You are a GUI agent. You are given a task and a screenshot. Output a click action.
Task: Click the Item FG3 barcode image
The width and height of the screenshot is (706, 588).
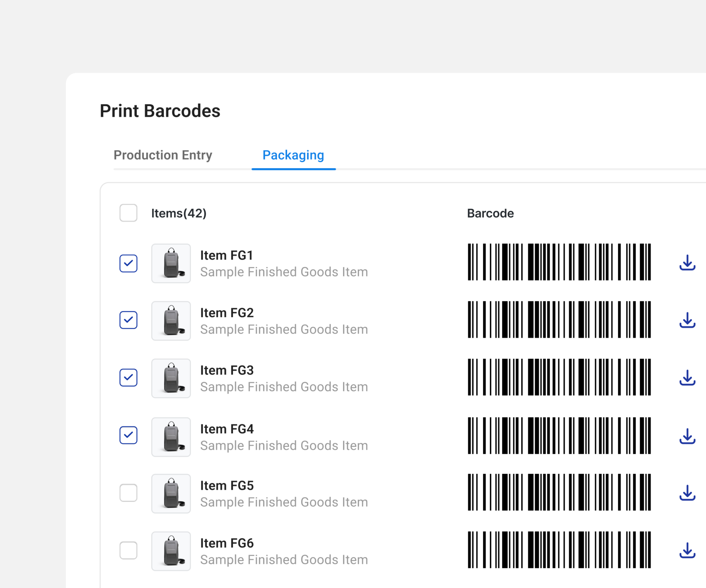[559, 377]
